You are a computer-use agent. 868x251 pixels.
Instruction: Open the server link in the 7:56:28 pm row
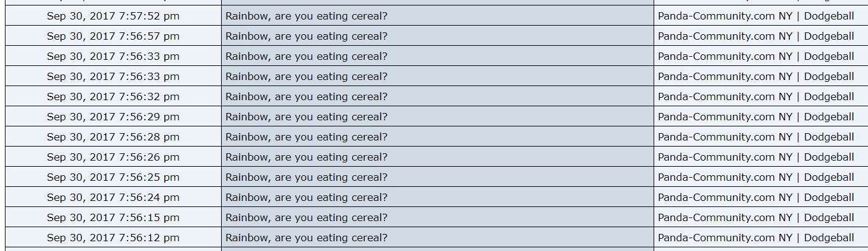[x=756, y=137]
